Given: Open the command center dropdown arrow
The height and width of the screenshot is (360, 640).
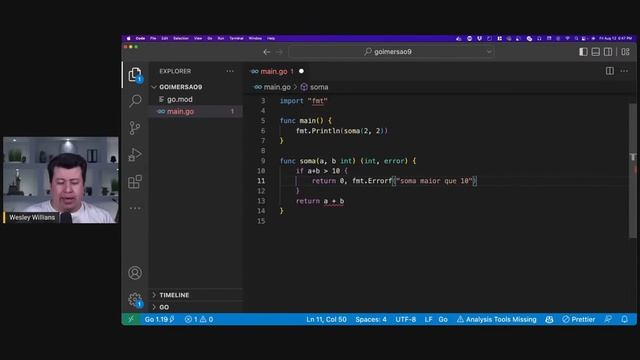Looking at the screenshot, I should (489, 52).
